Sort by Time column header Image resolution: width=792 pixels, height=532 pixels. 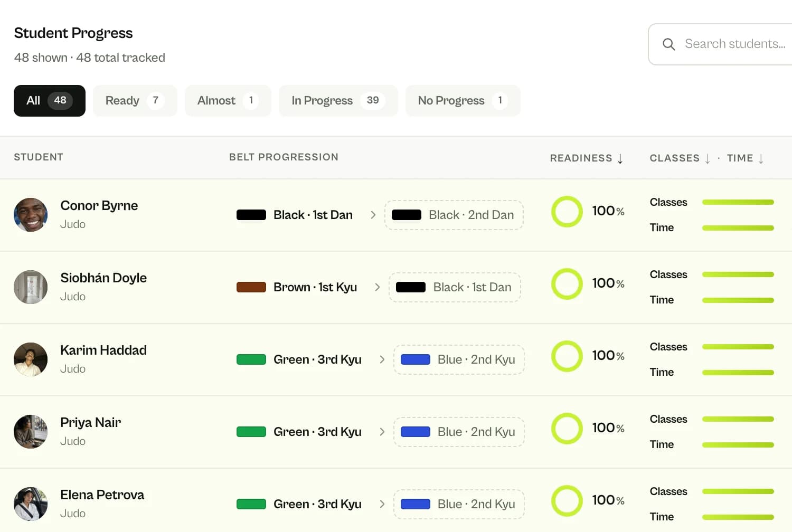pyautogui.click(x=746, y=158)
